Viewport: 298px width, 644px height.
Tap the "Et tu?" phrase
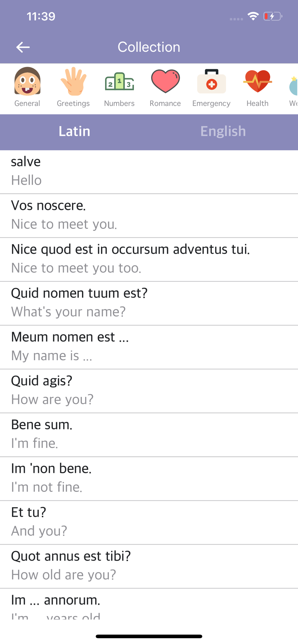pos(149,522)
